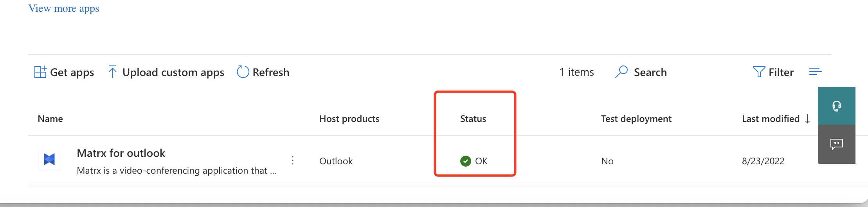Sort by the Host products column header

(349, 119)
